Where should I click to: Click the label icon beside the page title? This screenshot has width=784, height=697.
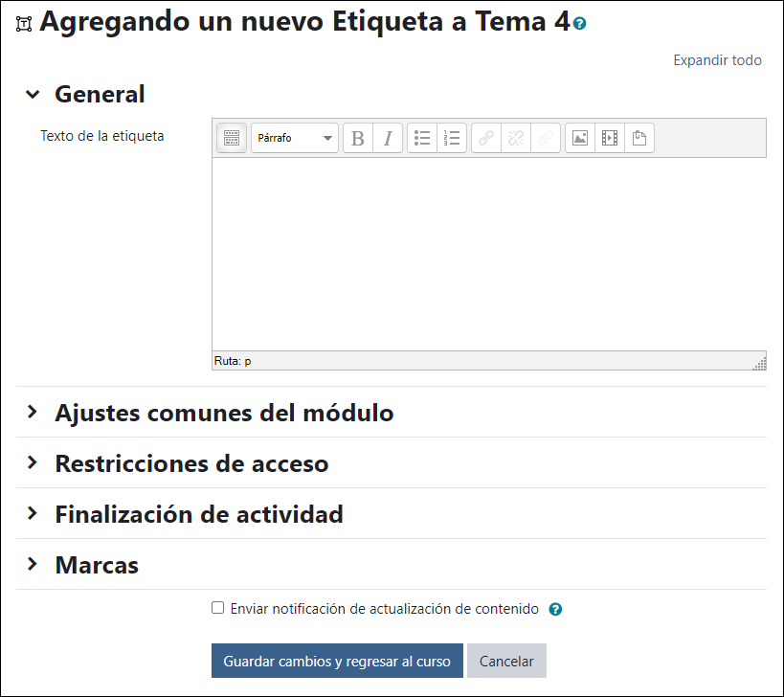pyautogui.click(x=24, y=24)
